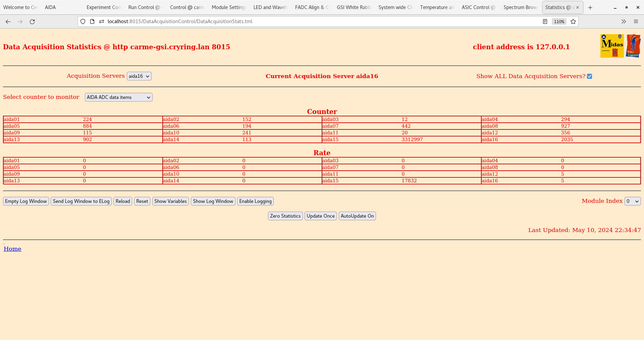This screenshot has height=340, width=644.
Task: Toggle Enable Logging
Action: [x=255, y=201]
